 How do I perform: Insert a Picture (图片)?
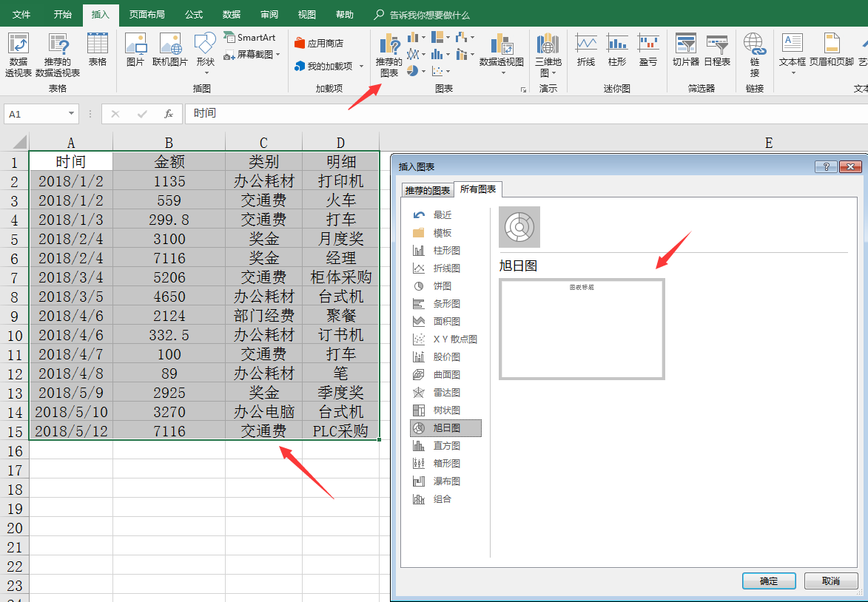click(x=135, y=50)
